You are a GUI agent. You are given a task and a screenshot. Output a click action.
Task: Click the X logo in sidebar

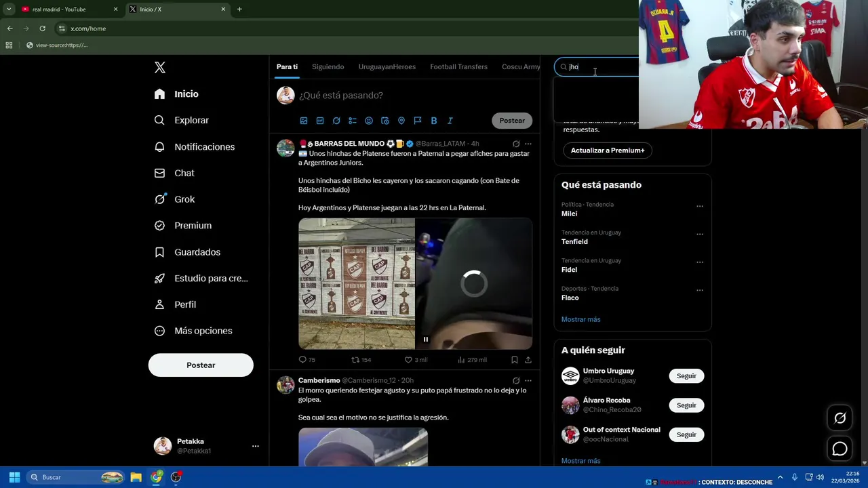pos(160,67)
